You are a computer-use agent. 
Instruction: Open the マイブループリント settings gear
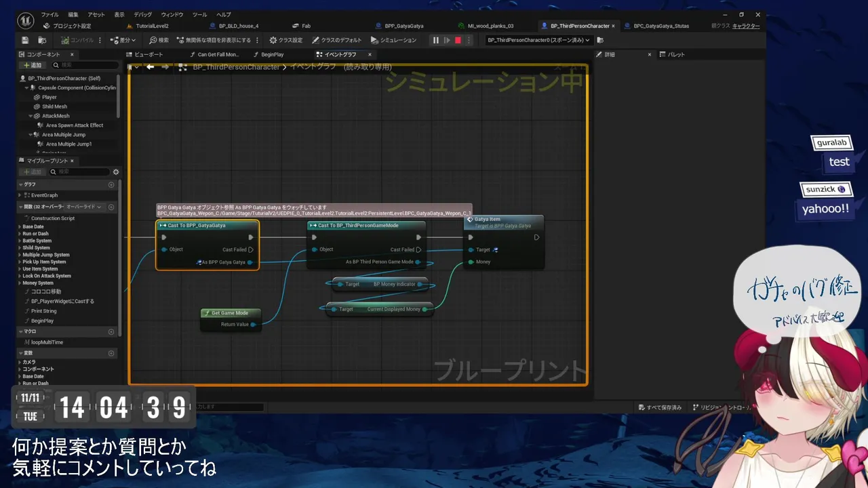pos(116,172)
